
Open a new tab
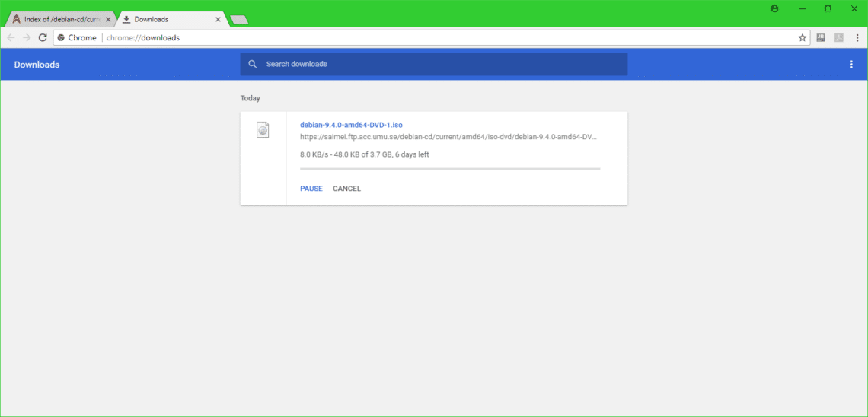239,20
